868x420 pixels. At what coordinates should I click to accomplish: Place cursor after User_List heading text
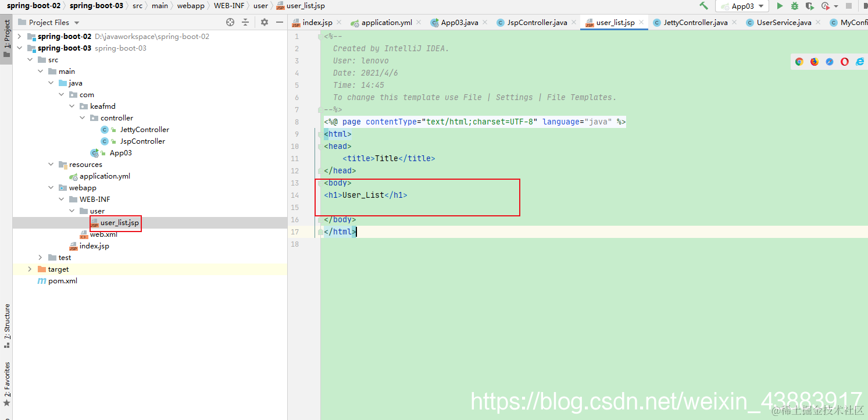pyautogui.click(x=384, y=195)
